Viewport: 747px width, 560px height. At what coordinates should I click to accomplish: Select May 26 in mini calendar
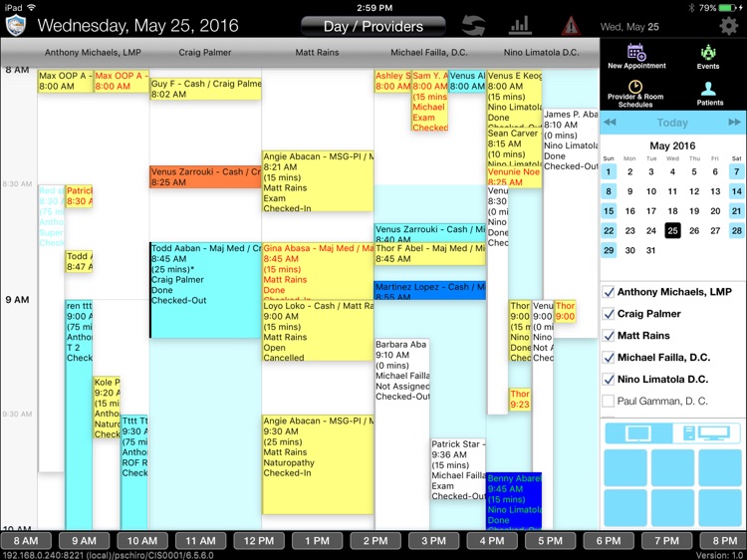click(694, 230)
